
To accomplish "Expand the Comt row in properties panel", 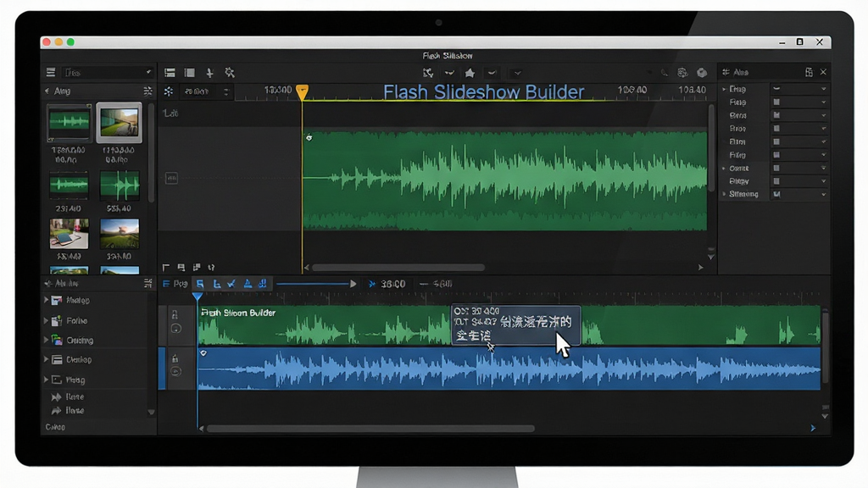I will [x=724, y=169].
